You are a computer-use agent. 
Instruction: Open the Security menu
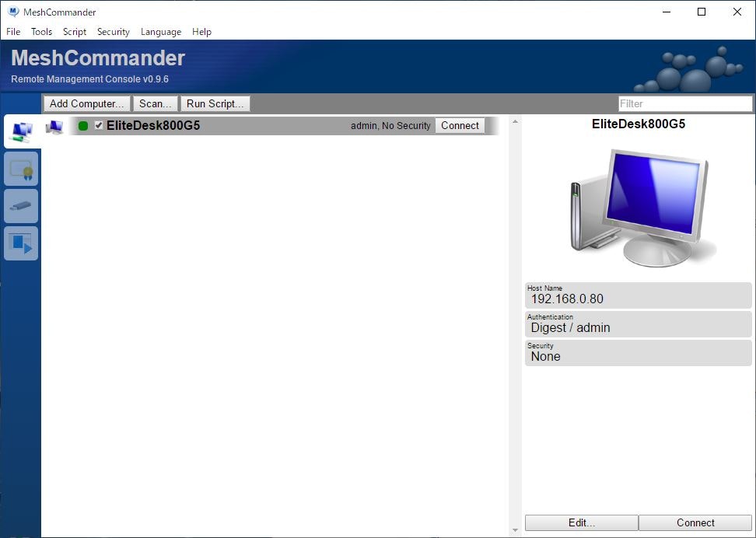pos(114,32)
